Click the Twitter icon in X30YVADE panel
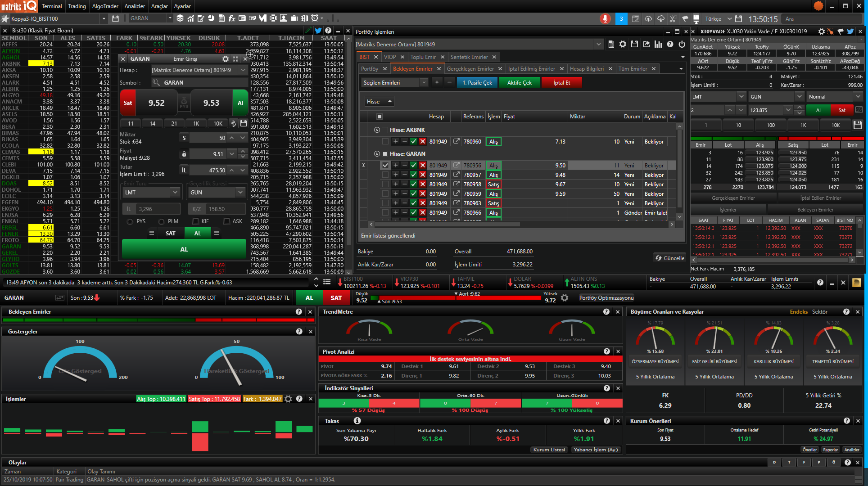 850,31
